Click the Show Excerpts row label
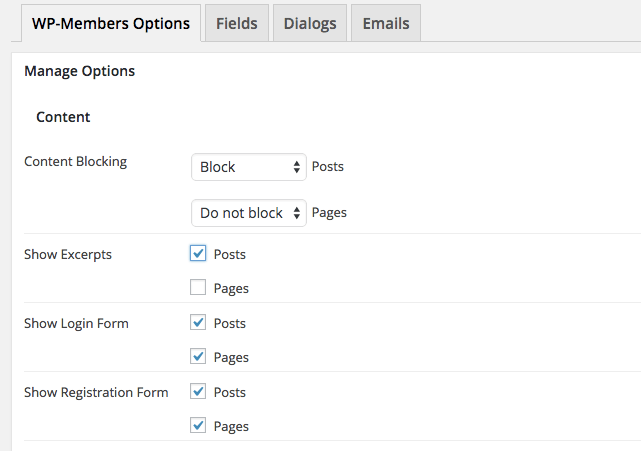Screen dimensions: 641x451 [68, 254]
